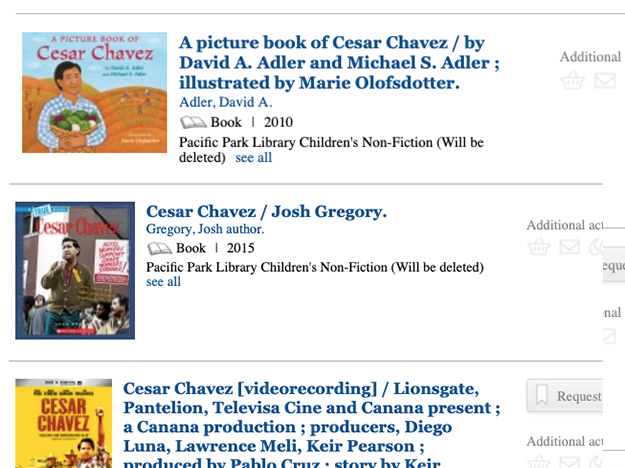Click the bookmark icon on Request button
The width and height of the screenshot is (625, 468).
tap(542, 396)
